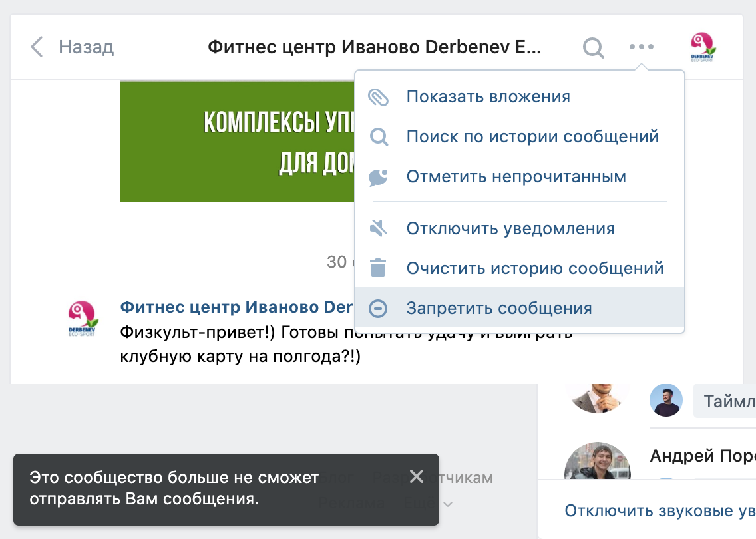Click the magnifier icon beside history search
756x539 pixels.
click(x=379, y=137)
